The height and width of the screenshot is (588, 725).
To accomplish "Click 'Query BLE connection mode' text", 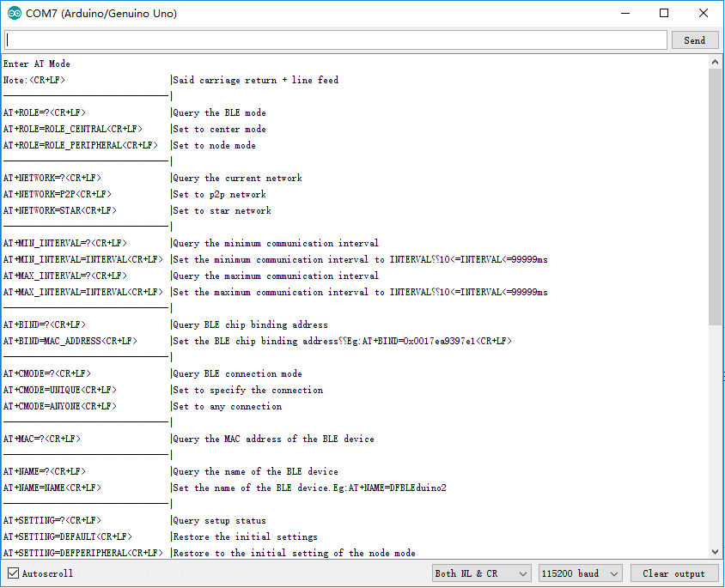I will coord(238,373).
